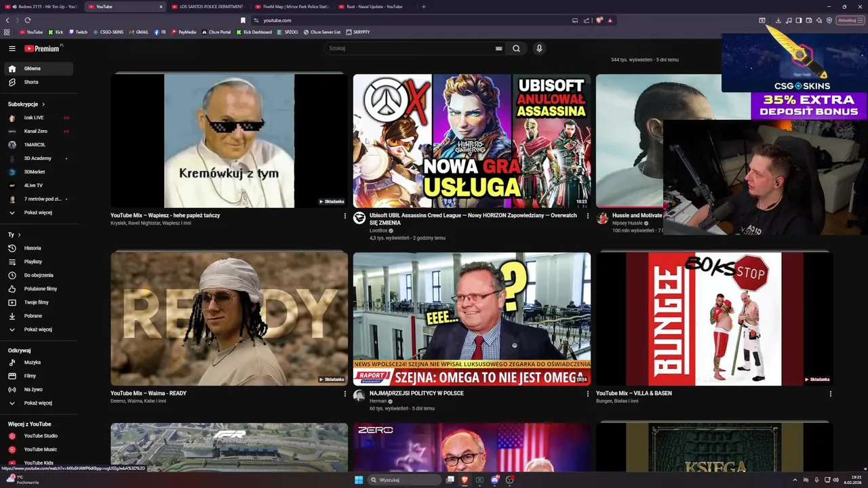Show more subscriptions with Pokaż więcej
The height and width of the screenshot is (488, 868).
pos(39,212)
